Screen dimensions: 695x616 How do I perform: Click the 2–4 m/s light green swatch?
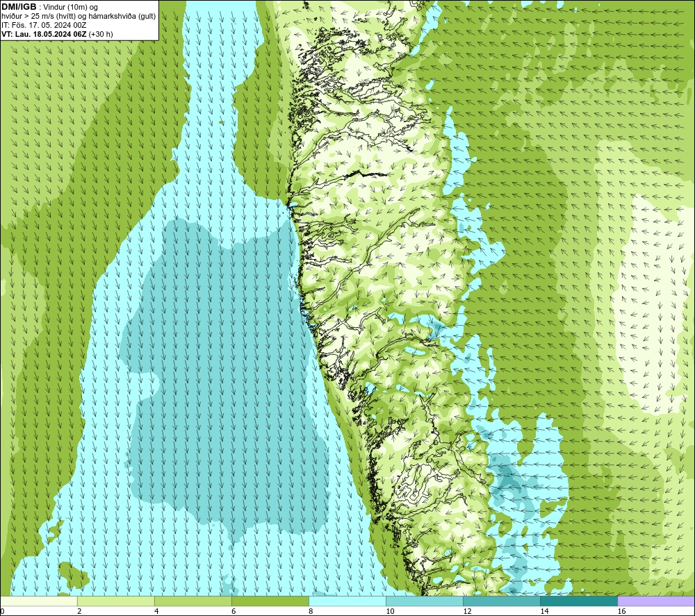115,601
